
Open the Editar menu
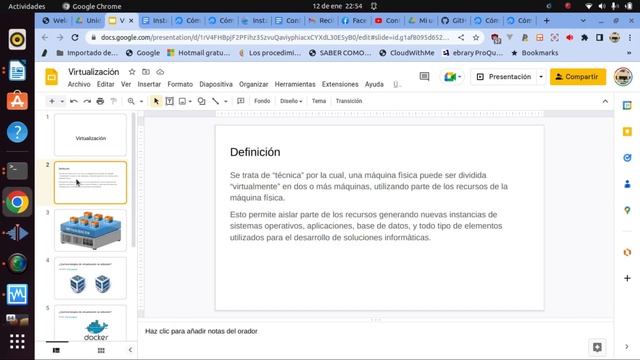(105, 84)
